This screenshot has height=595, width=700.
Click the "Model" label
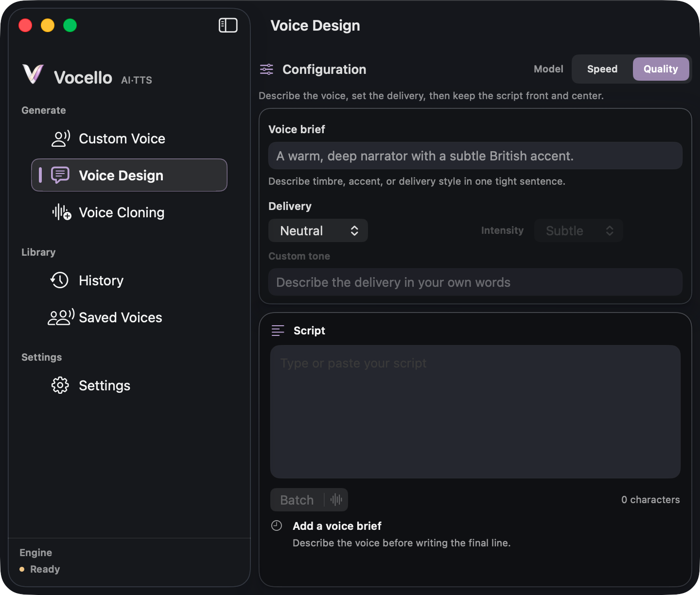click(x=548, y=69)
